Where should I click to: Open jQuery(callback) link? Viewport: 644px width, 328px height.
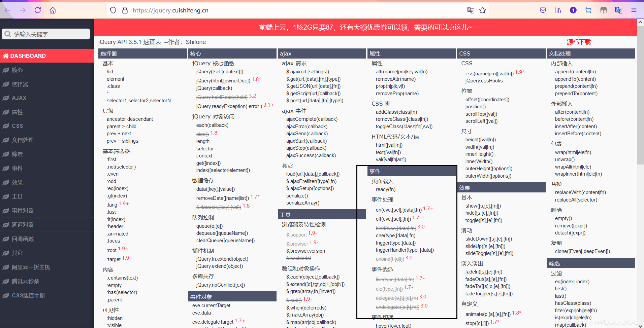point(214,88)
